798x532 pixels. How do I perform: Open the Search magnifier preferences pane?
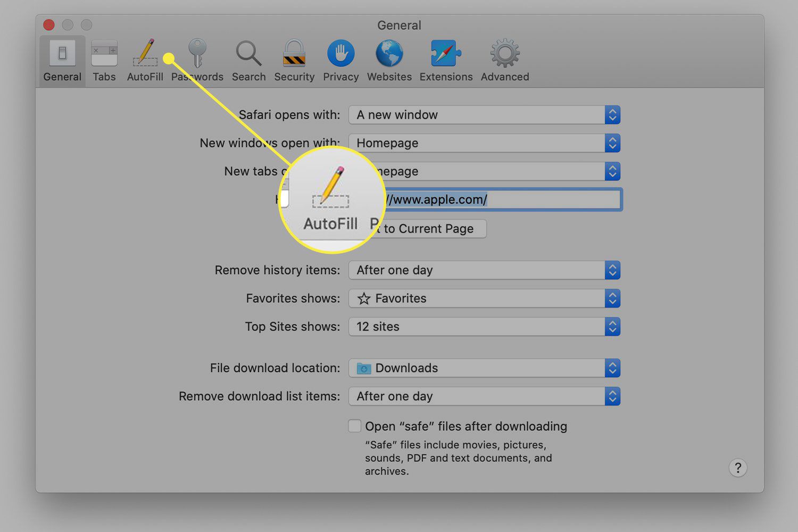(x=248, y=61)
